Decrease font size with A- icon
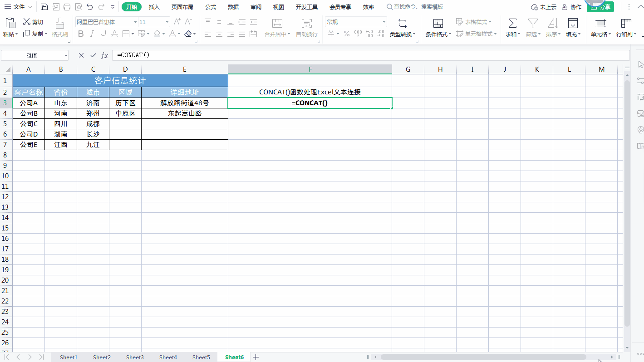 189,22
